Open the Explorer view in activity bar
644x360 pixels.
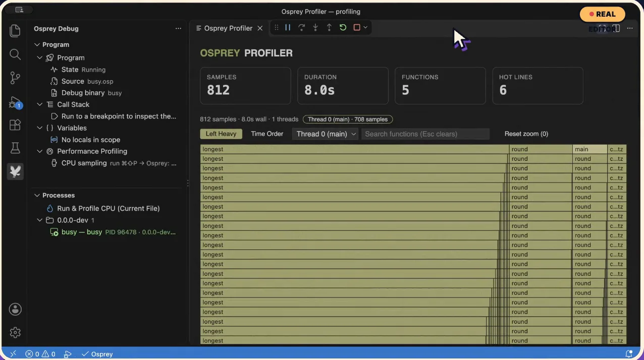point(15,31)
